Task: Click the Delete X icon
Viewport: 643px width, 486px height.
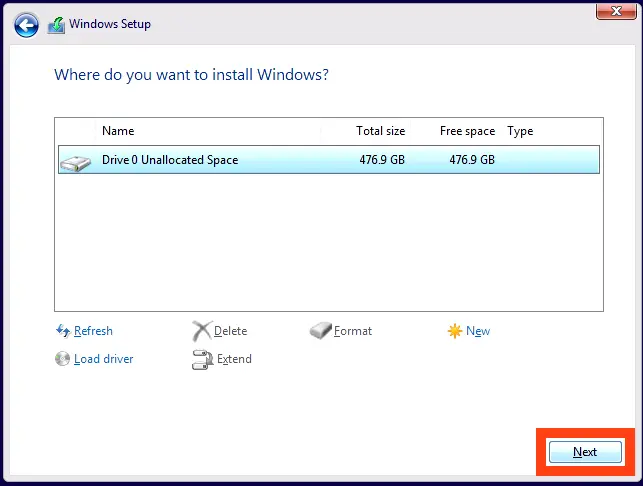Action: (202, 331)
